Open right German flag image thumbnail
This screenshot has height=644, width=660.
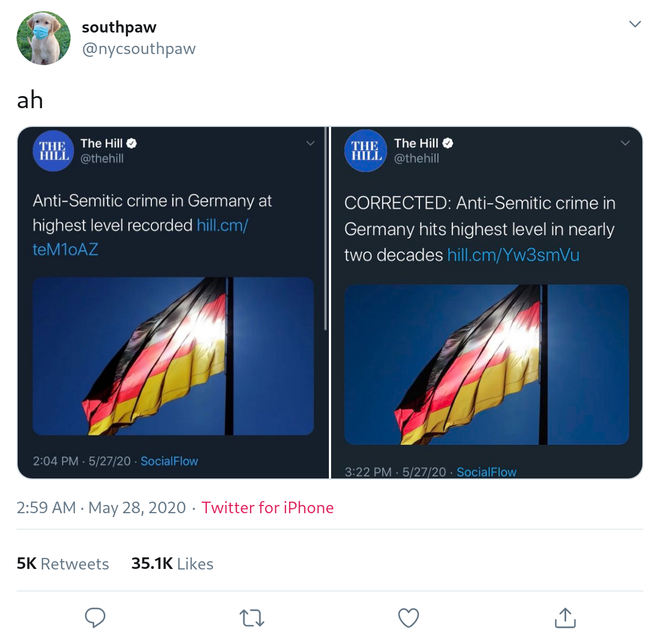point(486,364)
